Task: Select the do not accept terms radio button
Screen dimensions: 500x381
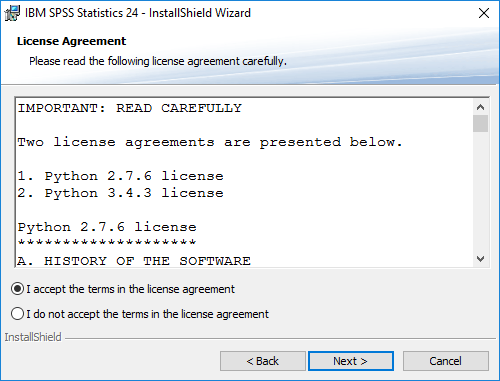Action: 17,314
